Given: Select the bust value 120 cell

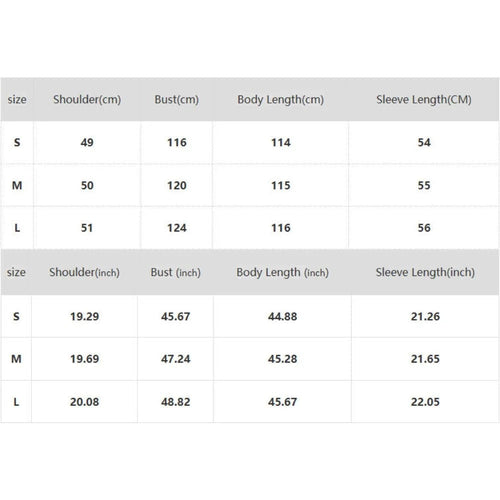Looking at the screenshot, I should (x=177, y=185).
